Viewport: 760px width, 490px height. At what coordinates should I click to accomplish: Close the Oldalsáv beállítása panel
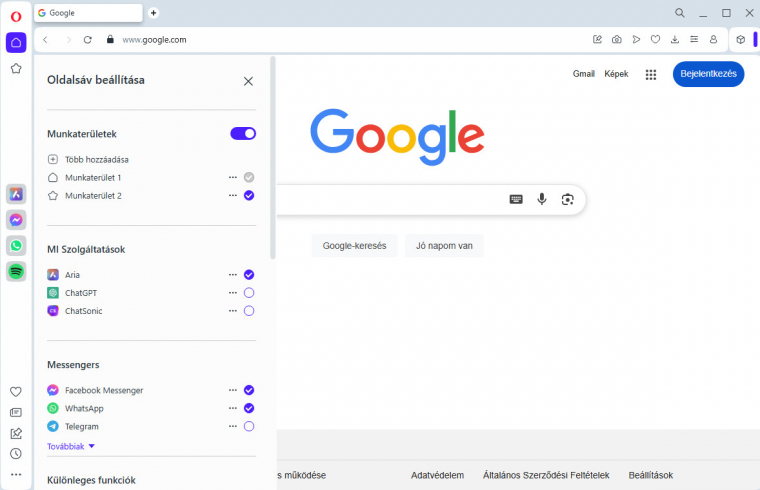click(x=248, y=81)
